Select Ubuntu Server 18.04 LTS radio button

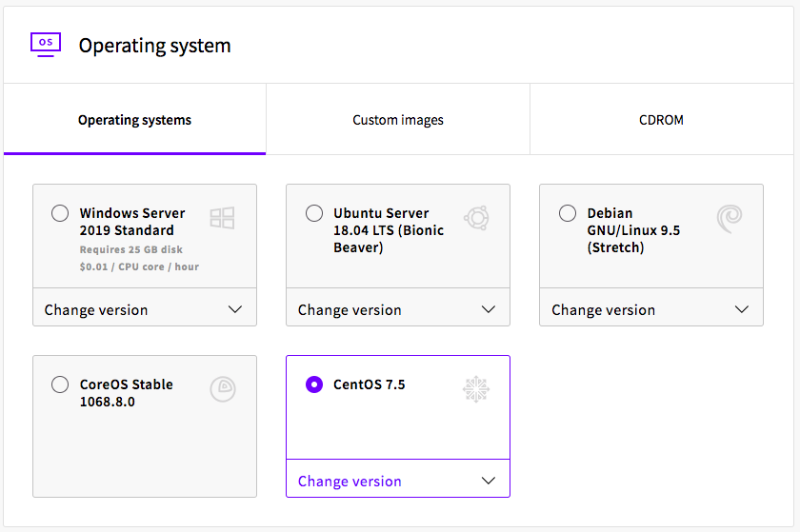point(313,212)
